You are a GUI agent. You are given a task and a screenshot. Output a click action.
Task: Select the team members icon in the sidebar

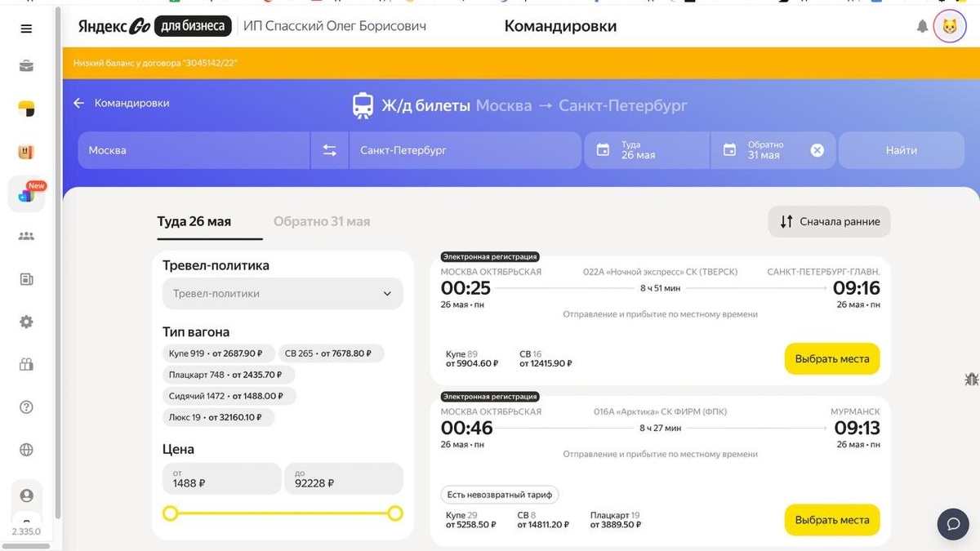click(25, 236)
